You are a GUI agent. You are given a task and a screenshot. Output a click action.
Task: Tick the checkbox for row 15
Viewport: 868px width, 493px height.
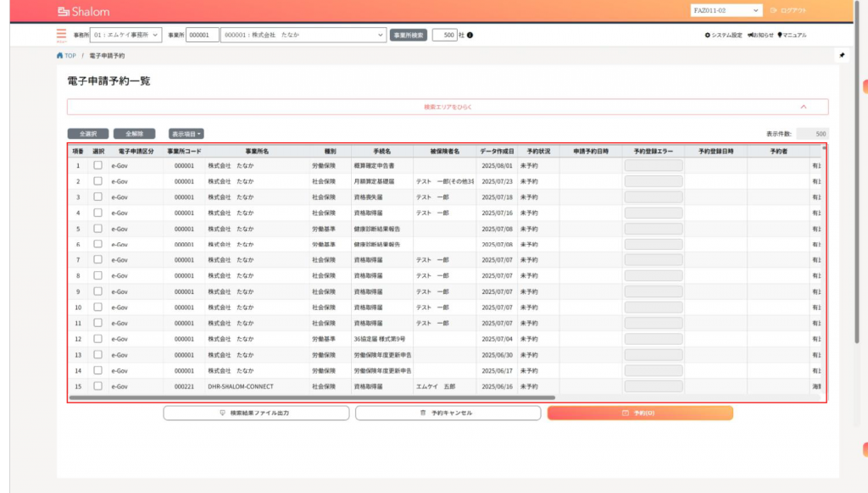[x=97, y=385]
